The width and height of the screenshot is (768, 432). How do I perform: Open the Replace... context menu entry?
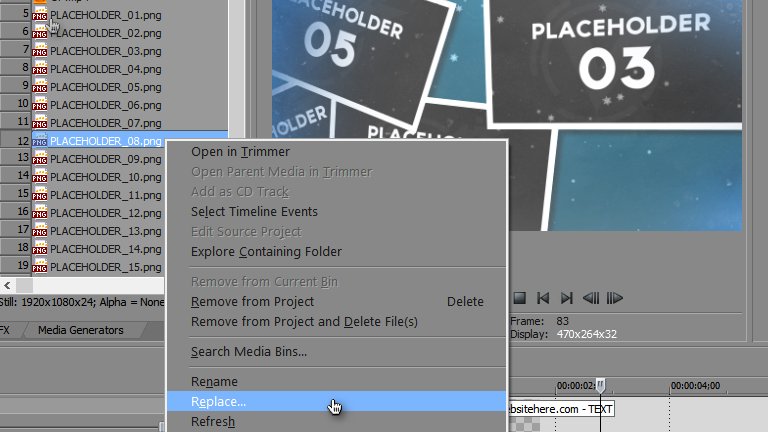(x=336, y=401)
